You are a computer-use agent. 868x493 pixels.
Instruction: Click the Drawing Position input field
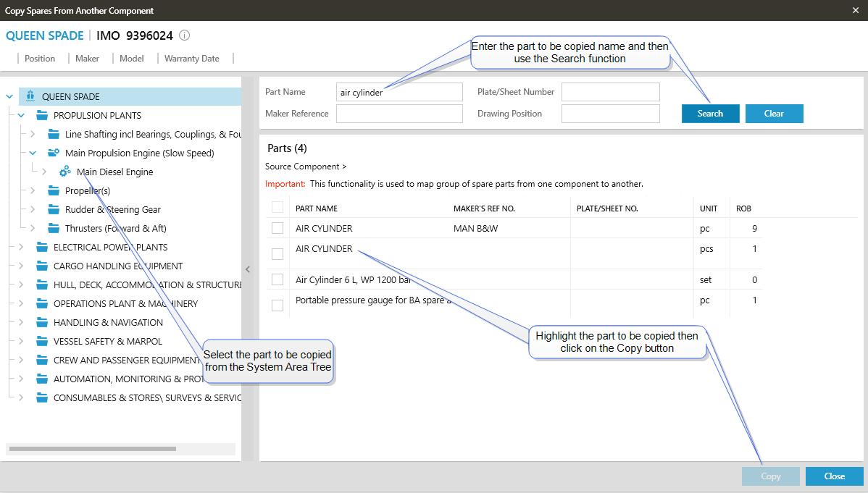(x=611, y=114)
